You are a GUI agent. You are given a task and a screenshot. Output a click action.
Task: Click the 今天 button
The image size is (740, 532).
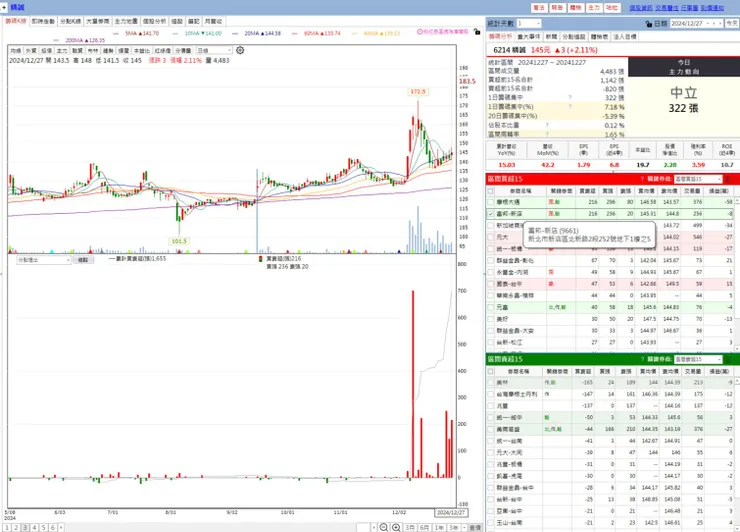click(732, 23)
